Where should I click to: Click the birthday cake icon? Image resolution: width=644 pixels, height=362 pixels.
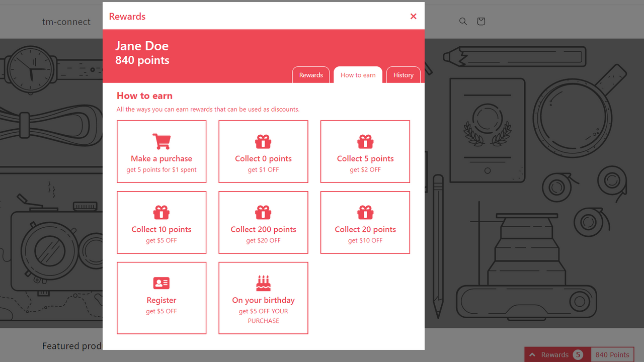point(263,283)
